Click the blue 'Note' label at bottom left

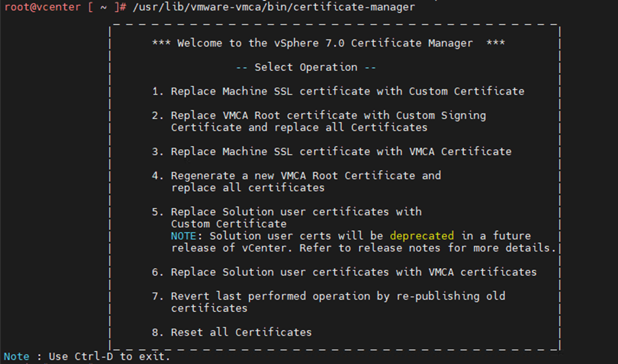tap(16, 357)
